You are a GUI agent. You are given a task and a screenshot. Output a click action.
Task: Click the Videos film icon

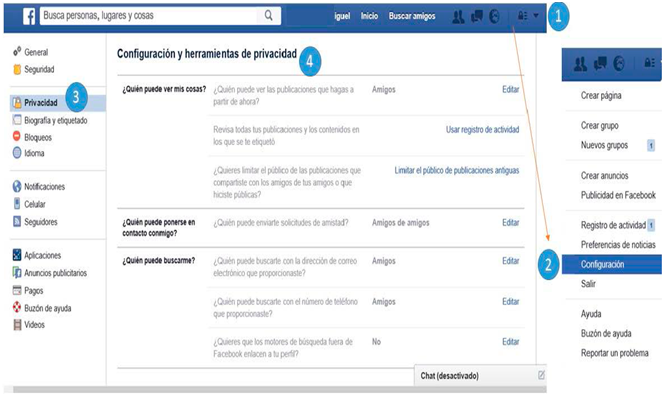(x=17, y=325)
